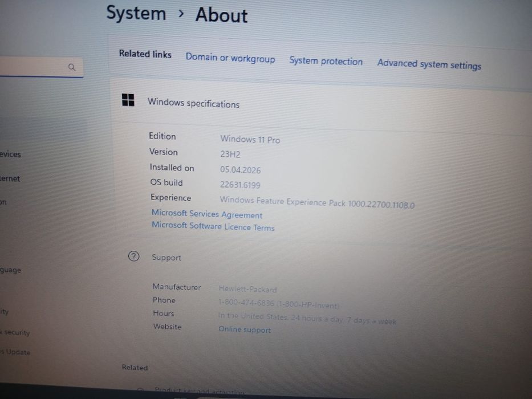Click the OS build label
532x399 pixels.
[166, 182]
